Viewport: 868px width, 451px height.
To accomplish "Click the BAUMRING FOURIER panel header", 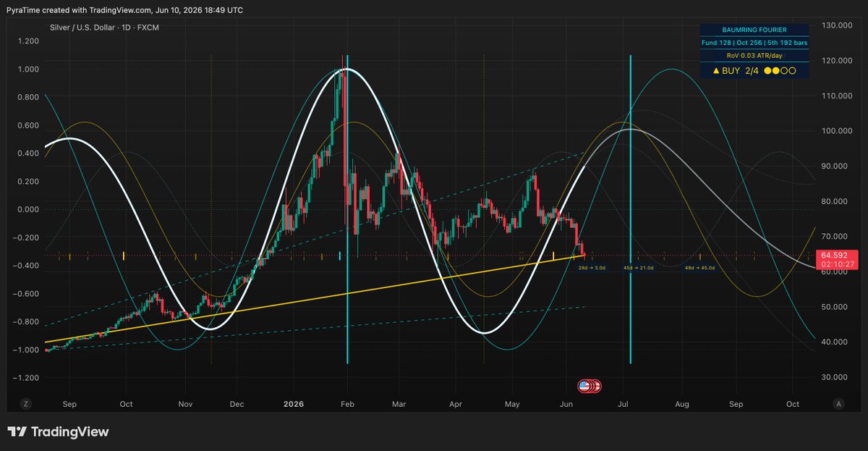I will click(754, 30).
